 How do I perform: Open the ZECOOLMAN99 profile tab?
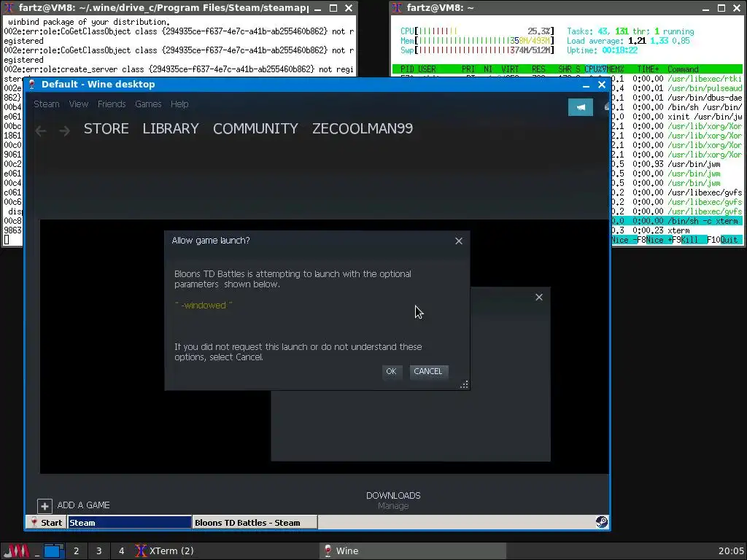click(363, 128)
